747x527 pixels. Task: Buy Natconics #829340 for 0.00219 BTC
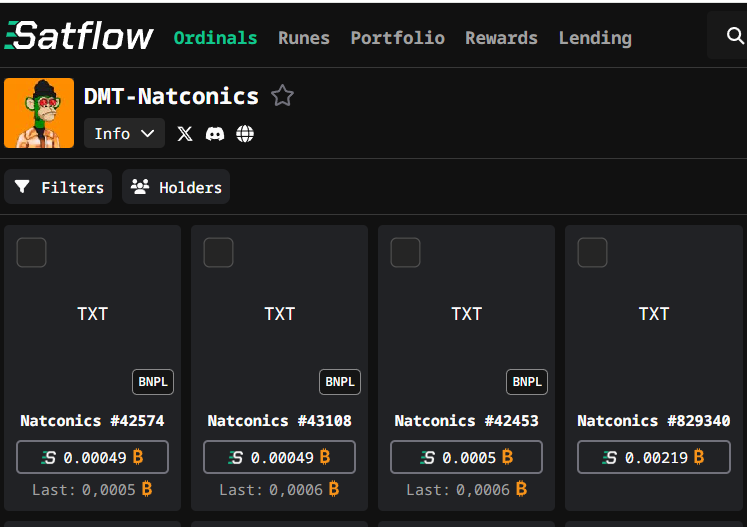pyautogui.click(x=654, y=457)
